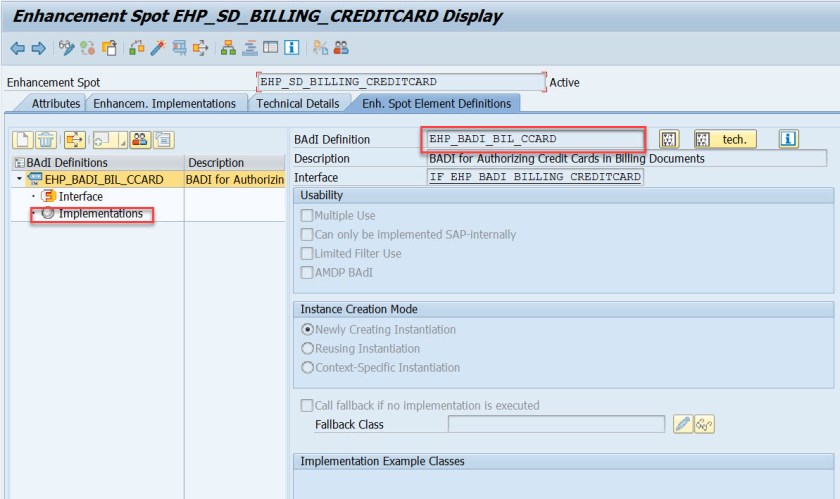Go forward with the right arrow icon
Screen dimensions: 840x499
[x=39, y=48]
